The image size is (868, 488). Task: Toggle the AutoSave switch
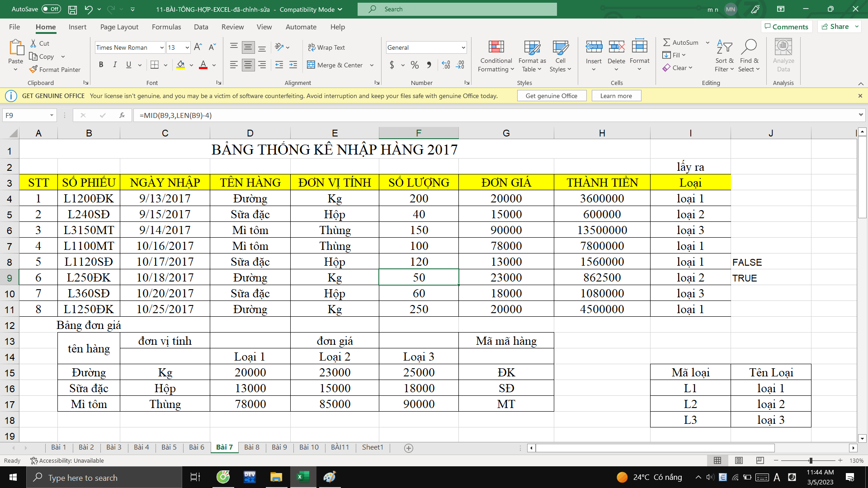(x=51, y=9)
